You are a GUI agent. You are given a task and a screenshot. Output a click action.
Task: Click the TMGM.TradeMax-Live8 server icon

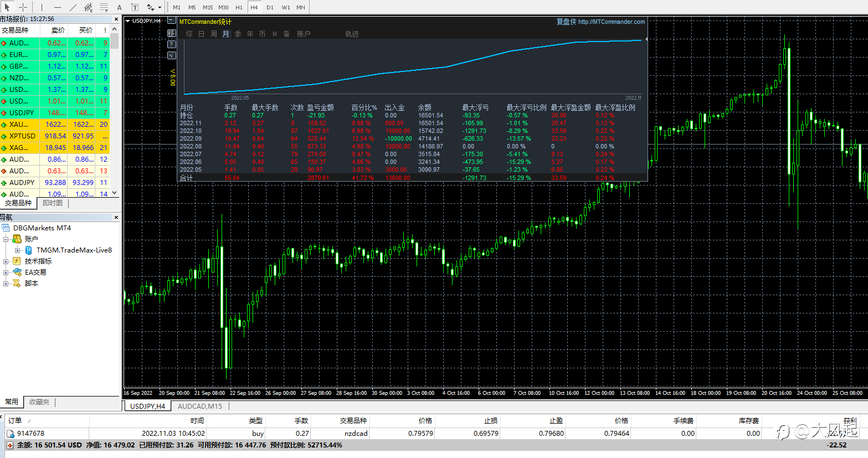28,250
